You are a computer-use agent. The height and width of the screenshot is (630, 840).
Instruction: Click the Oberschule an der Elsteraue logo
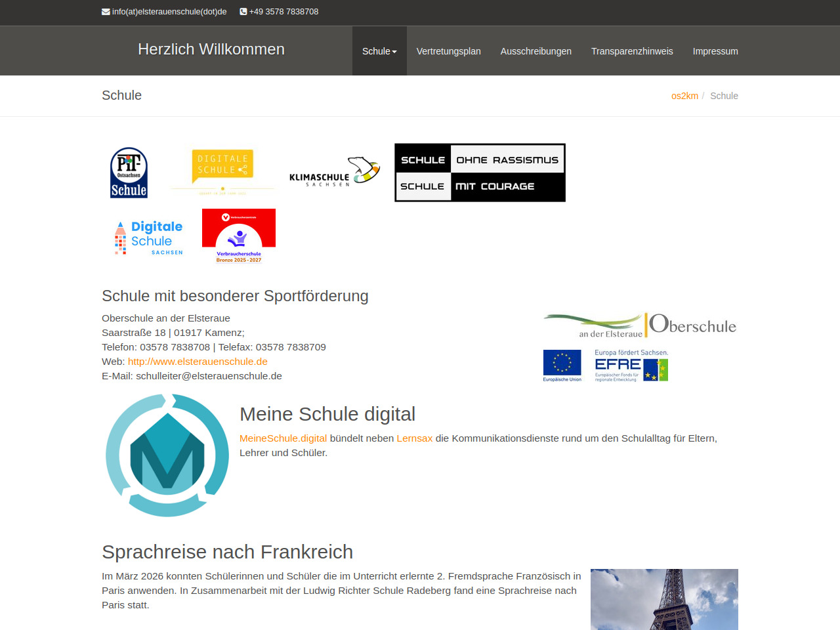(640, 325)
